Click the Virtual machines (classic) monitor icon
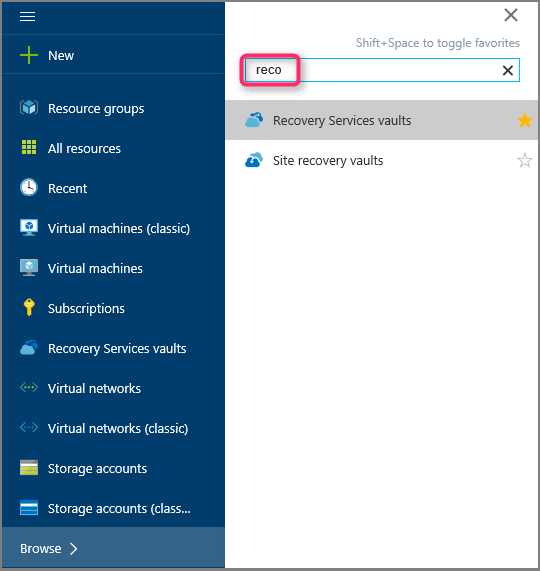The image size is (540, 571). (29, 228)
